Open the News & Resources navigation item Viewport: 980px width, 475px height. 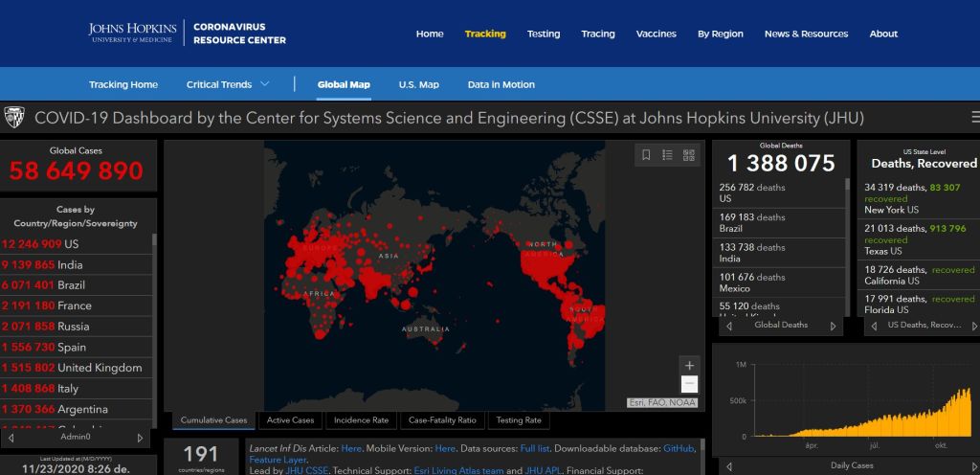pyautogui.click(x=806, y=34)
